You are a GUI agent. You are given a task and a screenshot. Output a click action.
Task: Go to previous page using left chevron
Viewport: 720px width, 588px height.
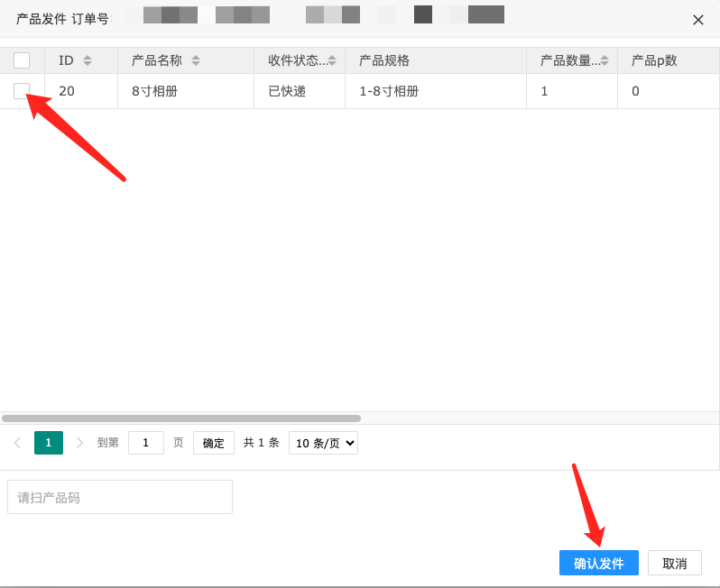[x=17, y=443]
